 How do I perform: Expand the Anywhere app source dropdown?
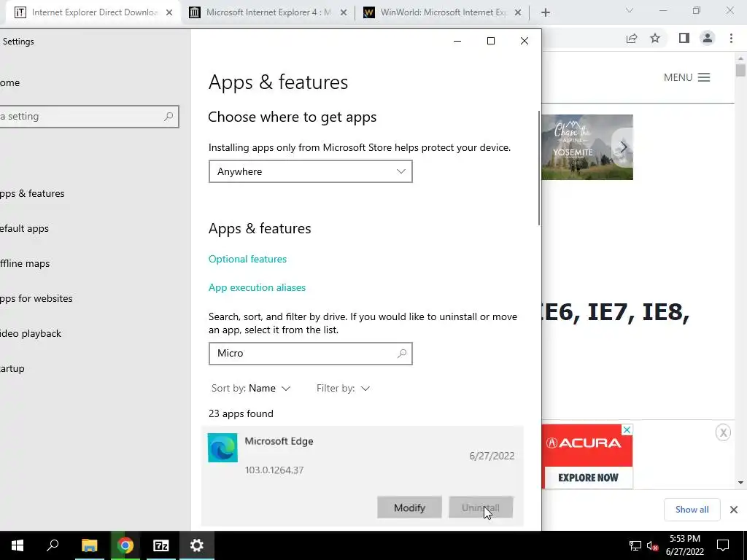coord(311,171)
